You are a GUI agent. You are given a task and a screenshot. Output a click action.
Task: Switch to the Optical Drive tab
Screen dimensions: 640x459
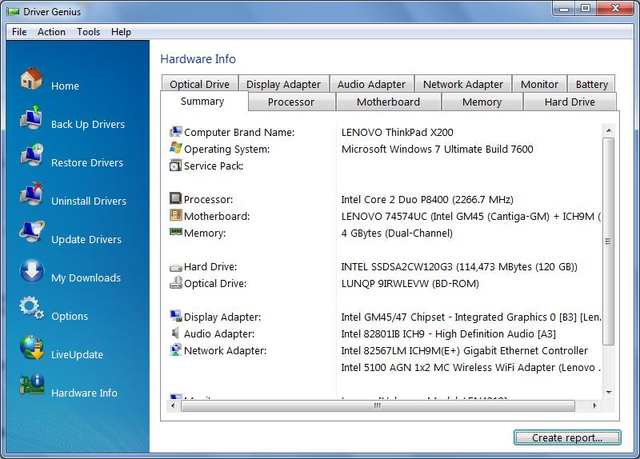(x=200, y=84)
